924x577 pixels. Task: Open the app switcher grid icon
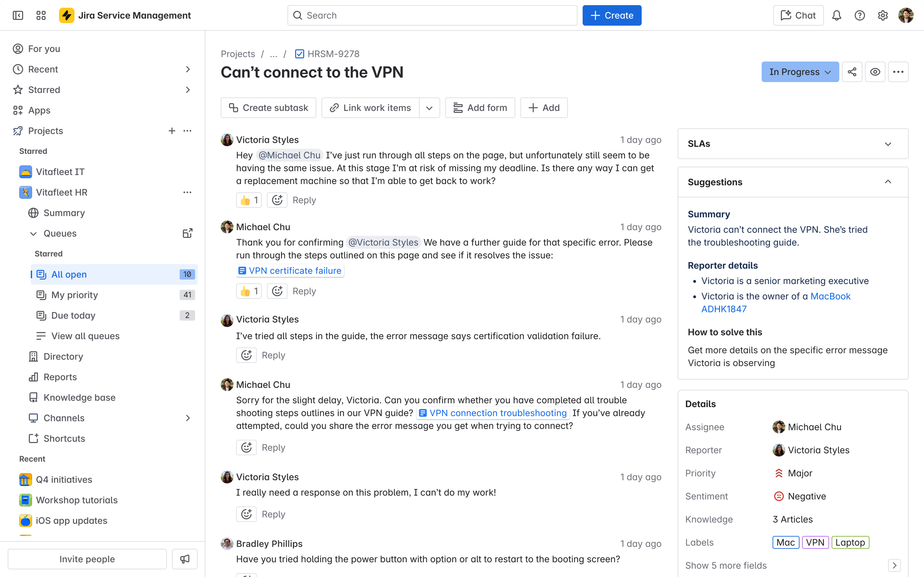[x=41, y=15]
